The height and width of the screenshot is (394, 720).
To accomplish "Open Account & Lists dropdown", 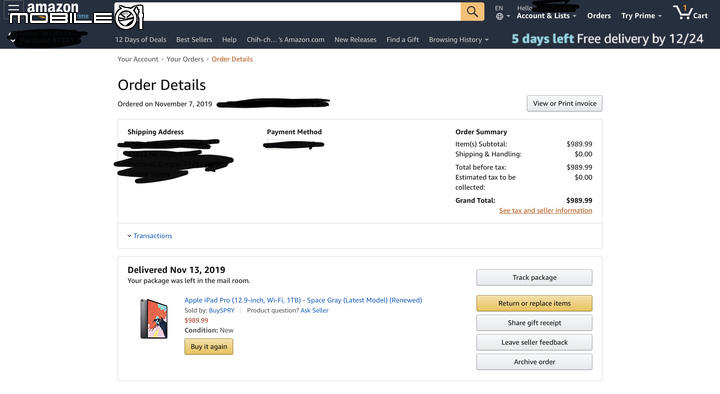I will point(546,16).
